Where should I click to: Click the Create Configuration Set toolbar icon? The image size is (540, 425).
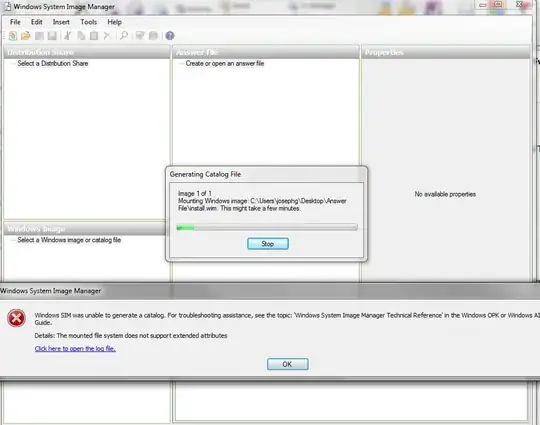pos(153,35)
